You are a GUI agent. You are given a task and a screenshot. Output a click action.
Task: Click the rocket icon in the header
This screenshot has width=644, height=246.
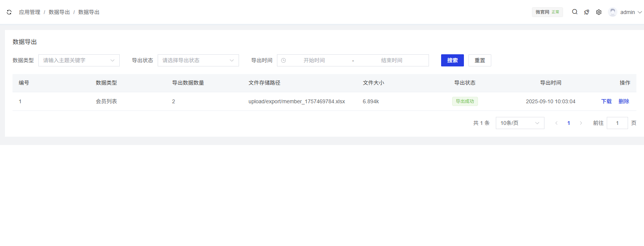tap(587, 12)
